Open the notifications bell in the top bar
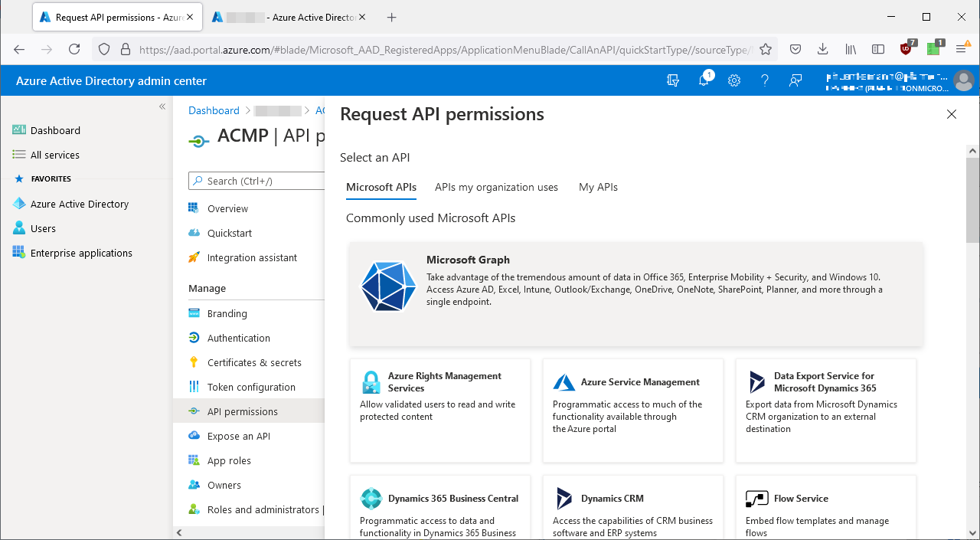The image size is (980, 540). (x=703, y=80)
